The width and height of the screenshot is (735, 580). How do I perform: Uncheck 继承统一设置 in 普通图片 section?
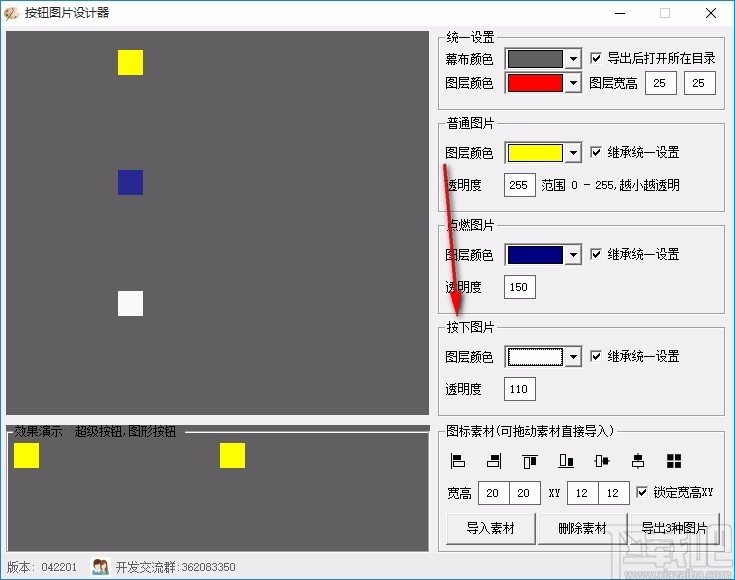(596, 152)
